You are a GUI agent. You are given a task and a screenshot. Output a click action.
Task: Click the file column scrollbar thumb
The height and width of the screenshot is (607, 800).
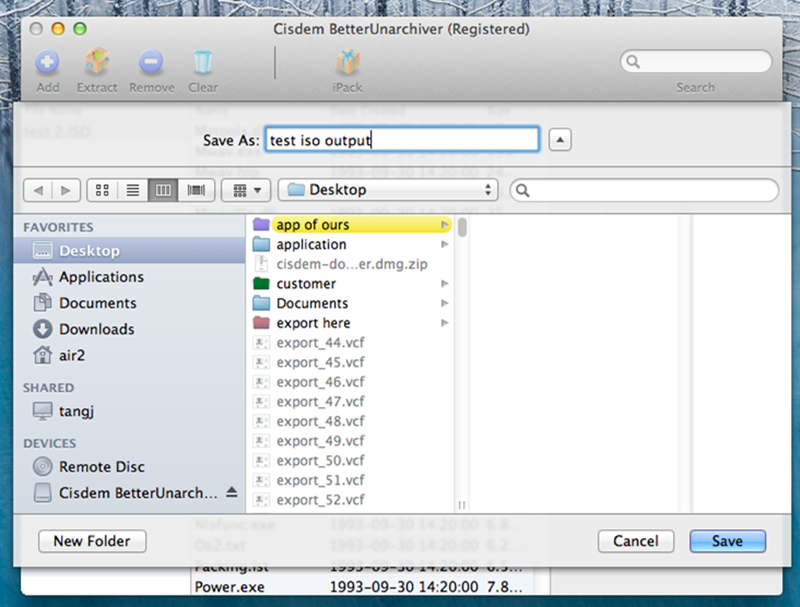(x=462, y=227)
